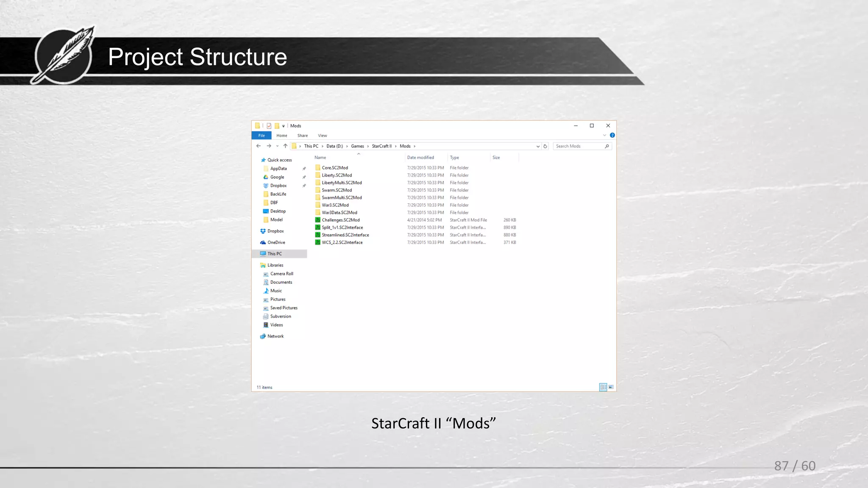This screenshot has height=488, width=868.
Task: Select the WCS_2.2.SC2Interface file icon
Action: click(x=318, y=242)
